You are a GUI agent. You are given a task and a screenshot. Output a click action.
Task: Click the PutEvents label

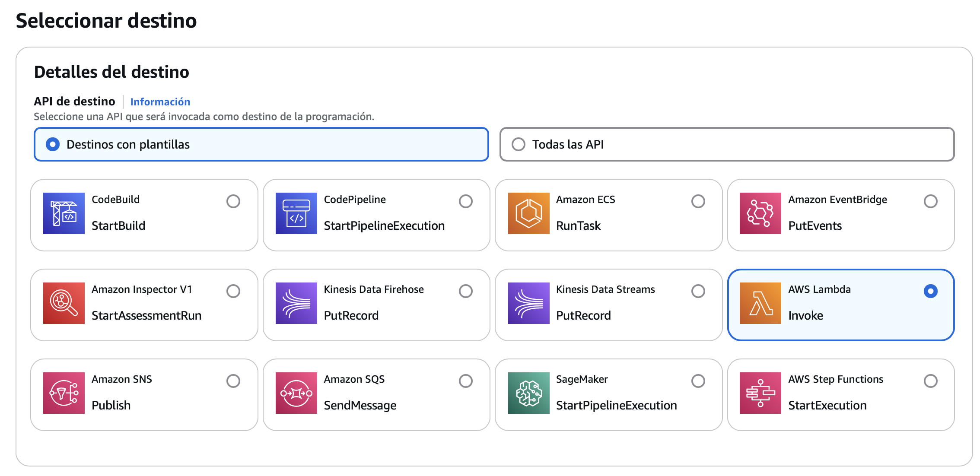click(815, 225)
